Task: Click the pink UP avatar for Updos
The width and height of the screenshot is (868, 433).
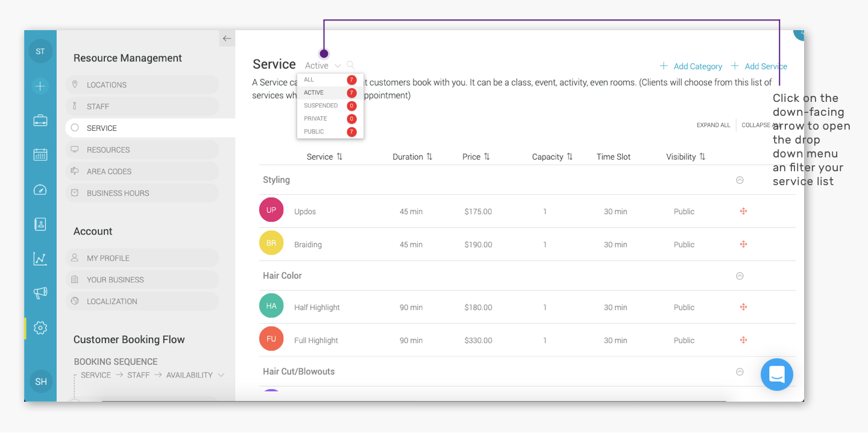Action: (x=271, y=210)
